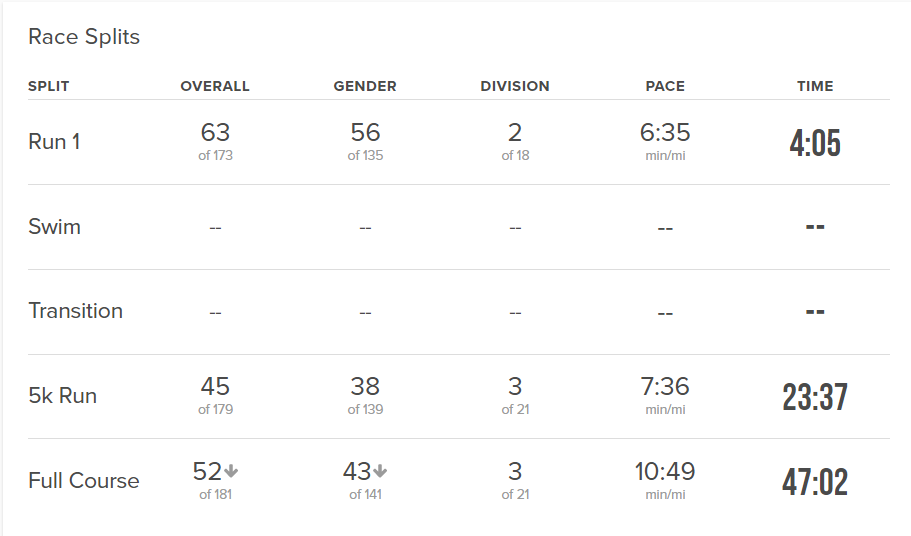Click the down arrow beside Full Course overall 52
The height and width of the screenshot is (536, 911).
pyautogui.click(x=231, y=472)
